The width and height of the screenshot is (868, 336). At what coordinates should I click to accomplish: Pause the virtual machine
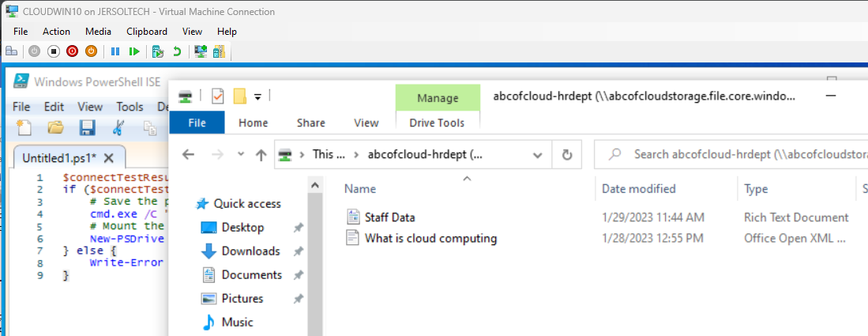[x=115, y=51]
